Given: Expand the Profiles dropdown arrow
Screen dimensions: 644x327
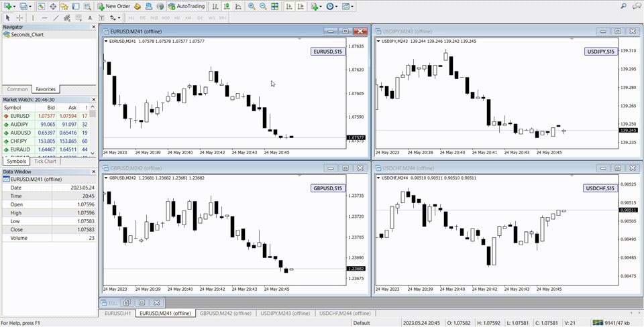Looking at the screenshot, I should click(30, 7).
